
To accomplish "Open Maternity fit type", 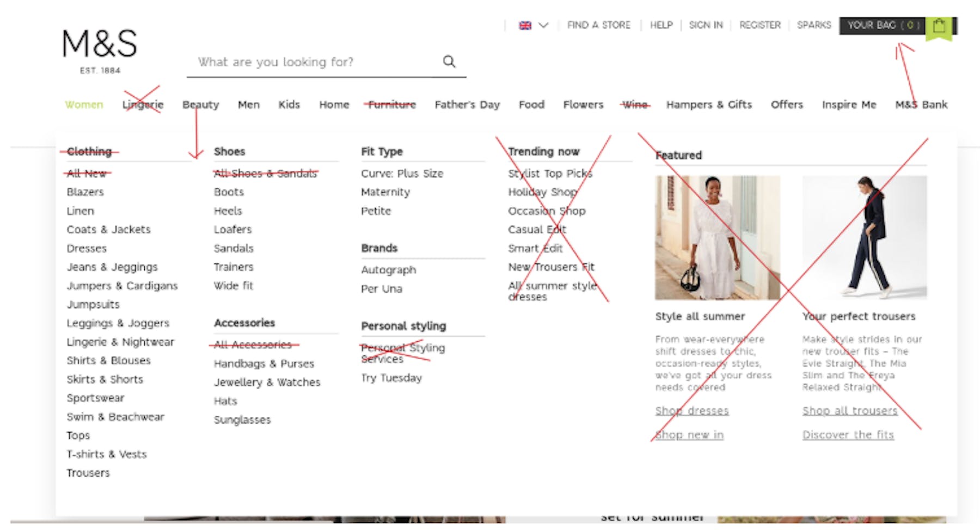I will tap(385, 192).
